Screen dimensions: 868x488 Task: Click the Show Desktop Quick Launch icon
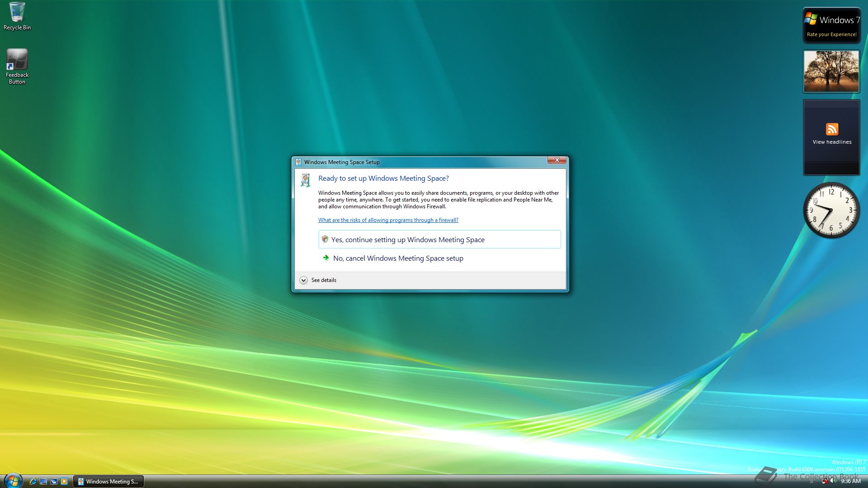point(43,482)
